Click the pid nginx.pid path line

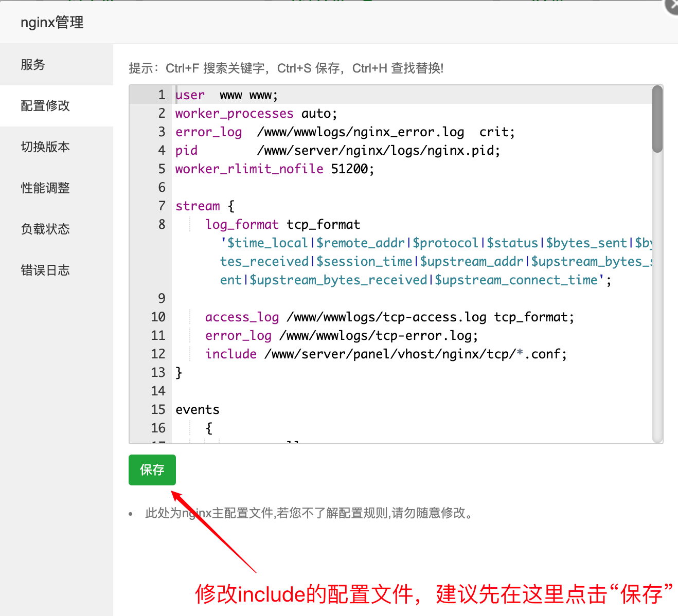(378, 151)
